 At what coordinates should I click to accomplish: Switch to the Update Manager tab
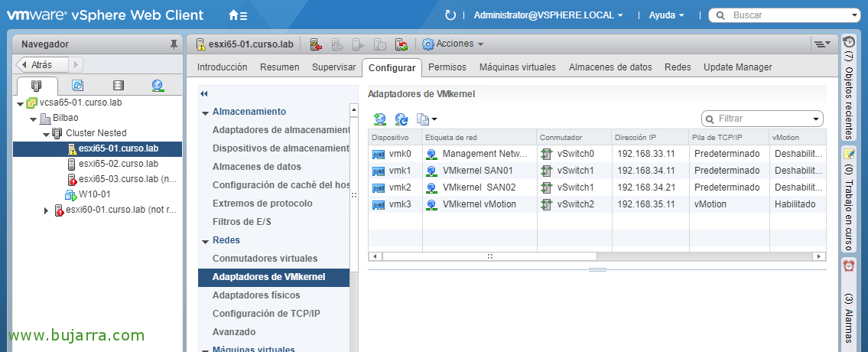point(738,67)
